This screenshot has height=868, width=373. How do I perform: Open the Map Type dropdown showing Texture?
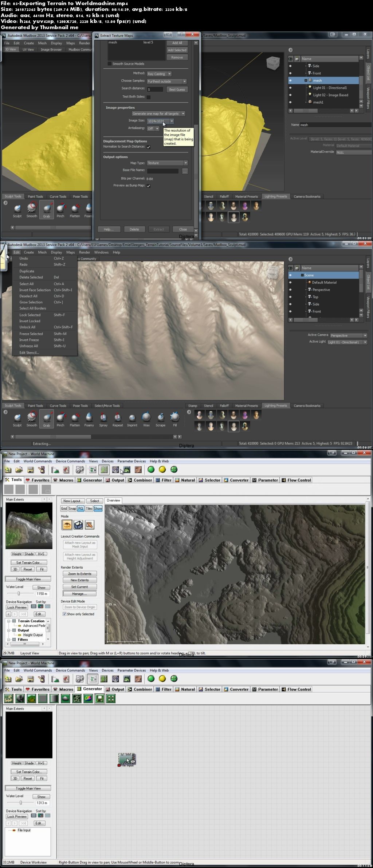click(x=167, y=163)
